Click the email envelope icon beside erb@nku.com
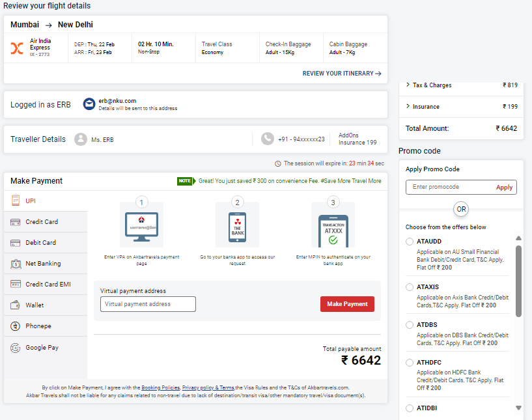The image size is (532, 420). pos(89,104)
